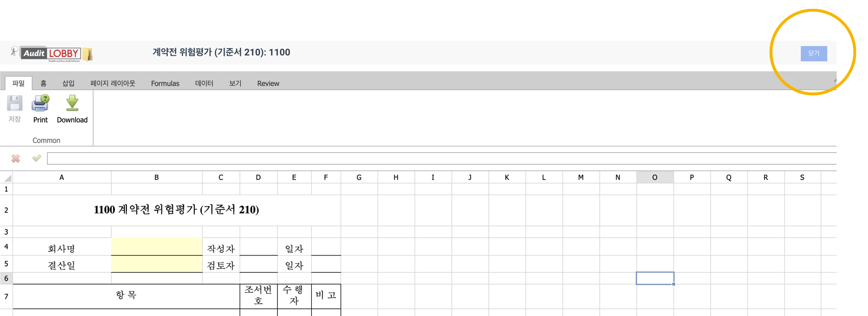The height and width of the screenshot is (316, 868).
Task: Go to the 페이지 레이아웃 tab
Action: point(113,83)
